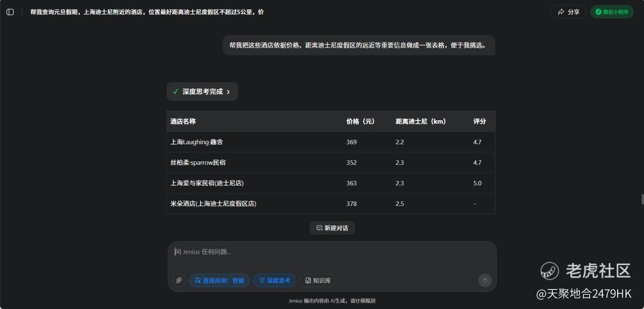Image resolution: width=644 pixels, height=309 pixels.
Task: Toggle the Connect Apps smart option
Action: coord(219,280)
